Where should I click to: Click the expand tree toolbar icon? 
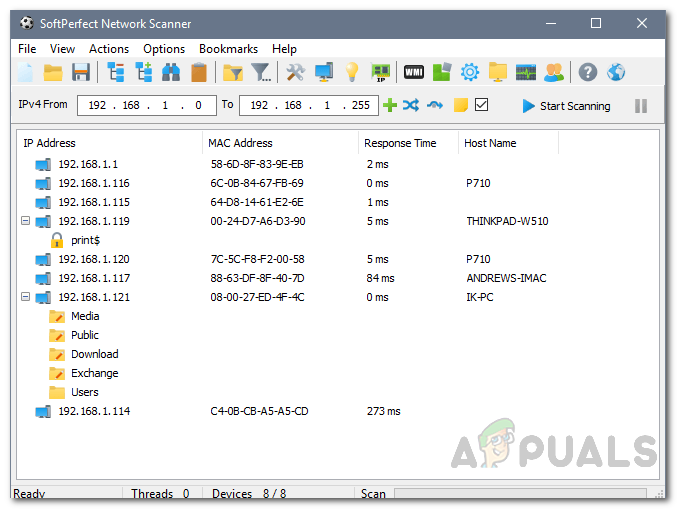[x=143, y=72]
